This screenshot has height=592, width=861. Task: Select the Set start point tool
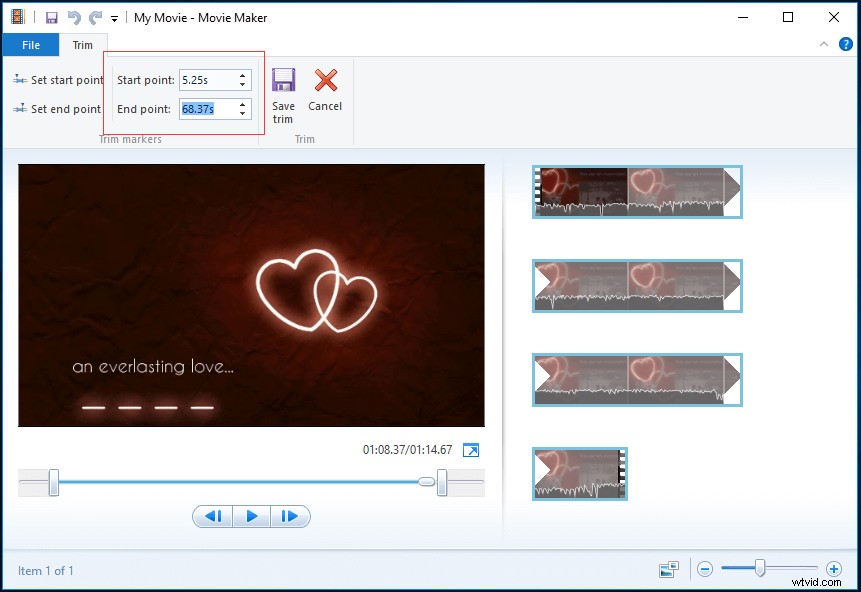(56, 79)
